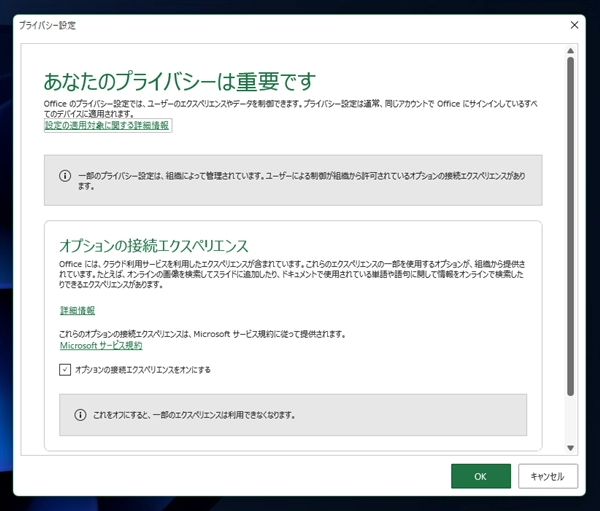
Task: Click the scrollbar down arrow
Action: [x=570, y=448]
